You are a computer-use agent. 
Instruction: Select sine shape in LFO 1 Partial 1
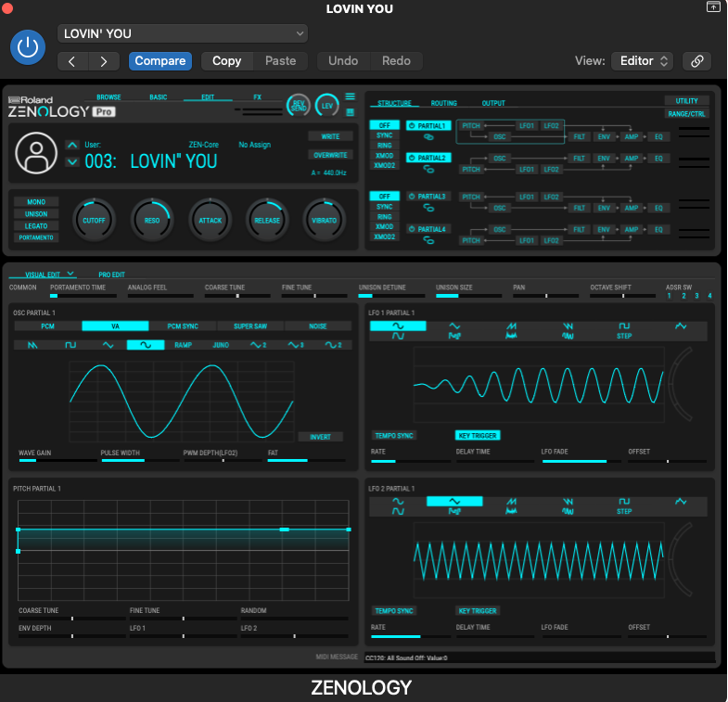(398, 325)
